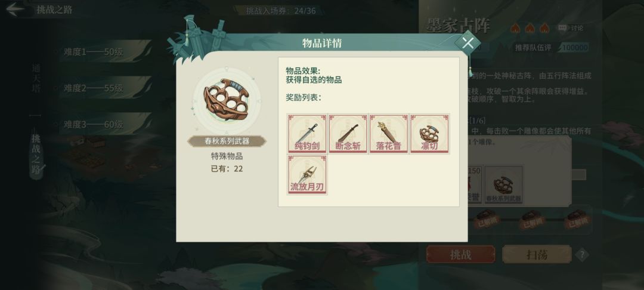
Task: Open the 挑战之路 side tab
Action: (x=36, y=154)
